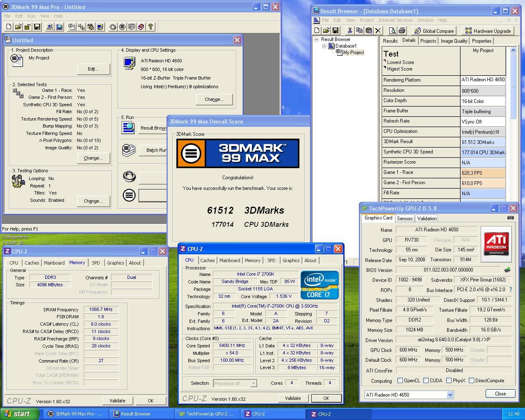This screenshot has width=525, height=420.
Task: Click Result Browser magnifier icon in 3DMark toolbar
Action: [59, 27]
